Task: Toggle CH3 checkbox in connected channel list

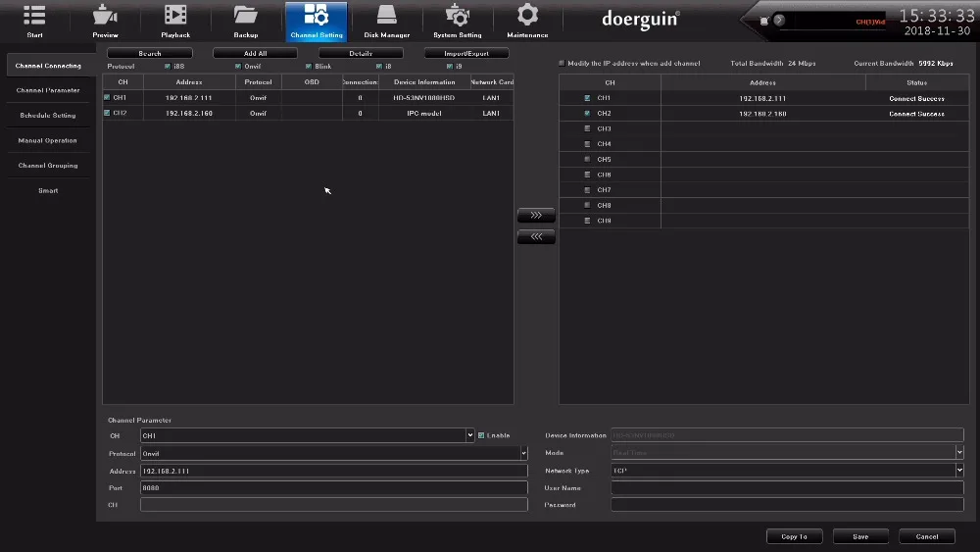Action: [x=587, y=128]
